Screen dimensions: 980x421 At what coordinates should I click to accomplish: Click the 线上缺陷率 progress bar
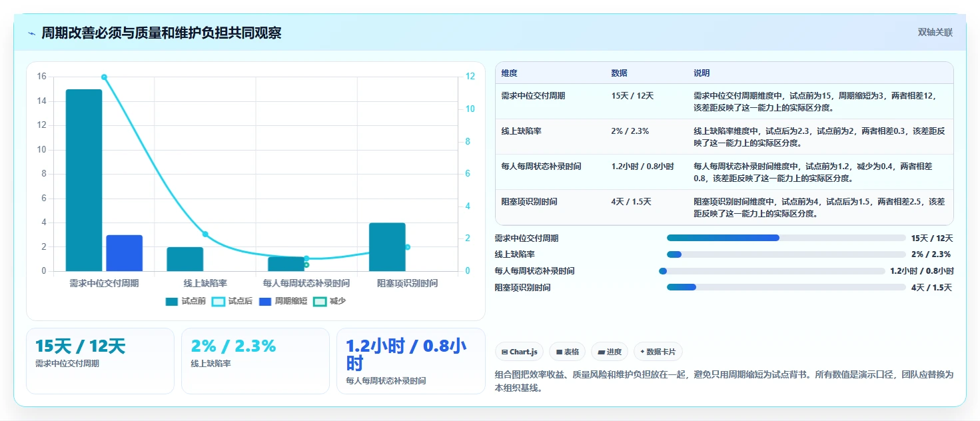coord(786,254)
